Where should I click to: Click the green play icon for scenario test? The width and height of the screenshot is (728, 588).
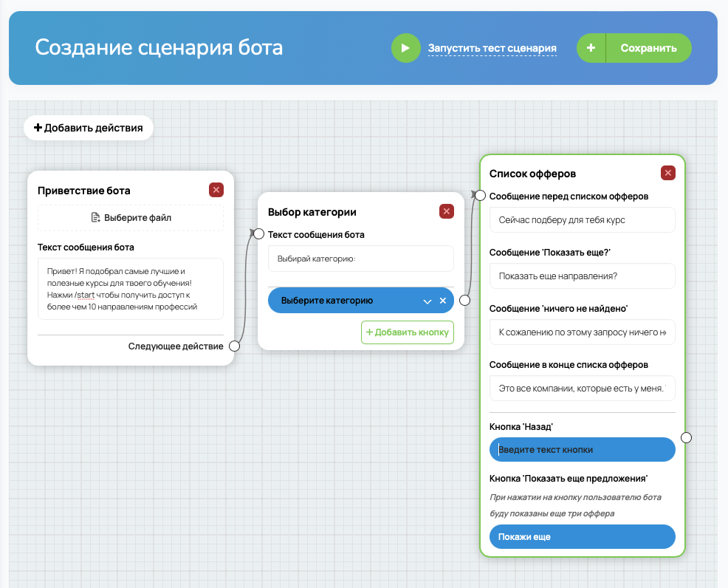[x=405, y=48]
